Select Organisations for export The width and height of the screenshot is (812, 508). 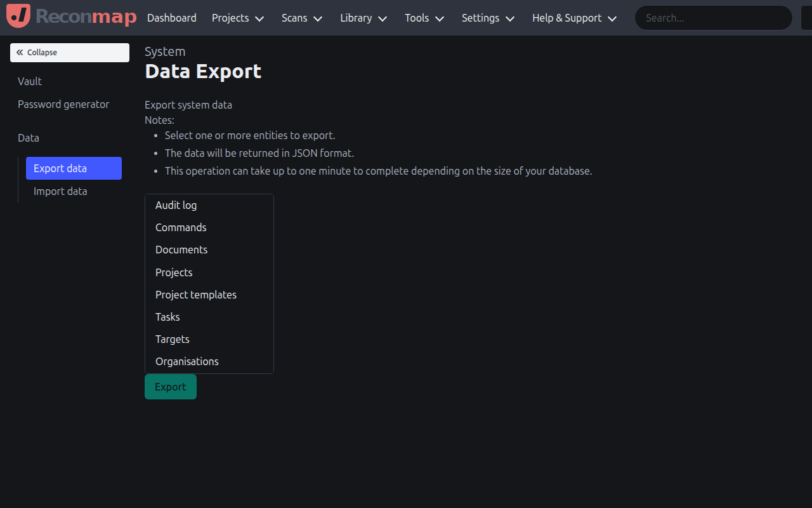coord(187,361)
